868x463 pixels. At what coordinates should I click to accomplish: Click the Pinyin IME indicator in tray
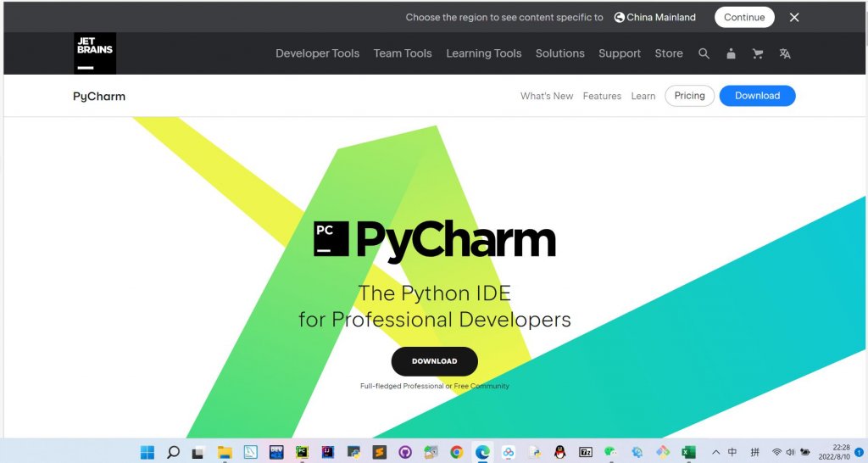click(754, 452)
